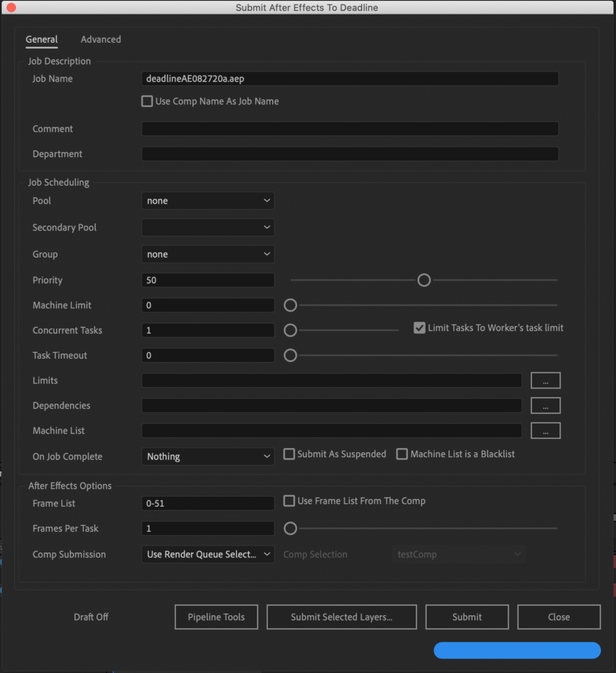Viewport: 616px width, 673px height.
Task: Open the Machine List browse button
Action: click(x=546, y=430)
